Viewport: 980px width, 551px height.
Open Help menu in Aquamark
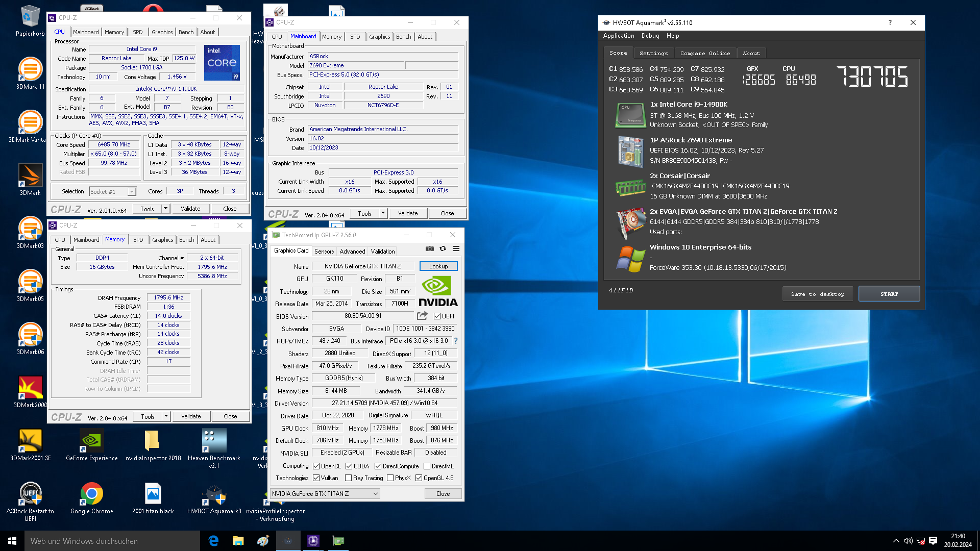click(x=673, y=36)
